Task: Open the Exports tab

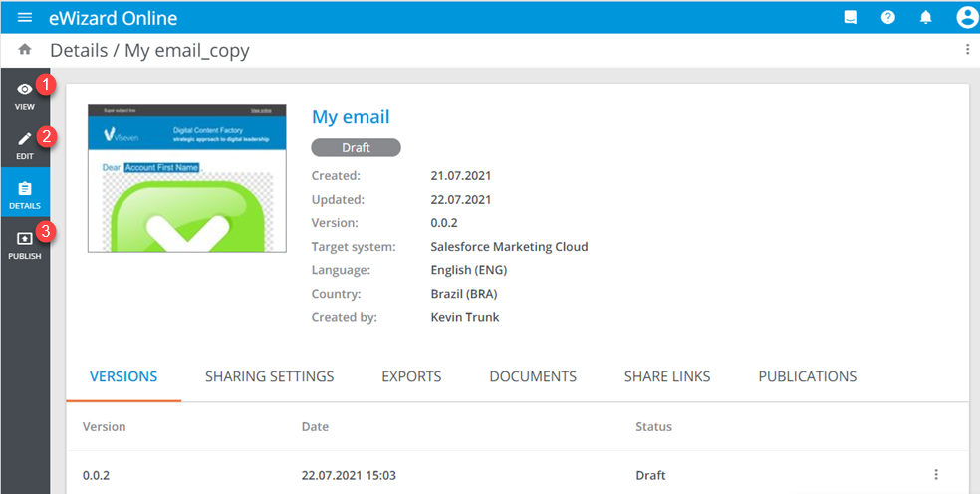Action: coord(411,376)
